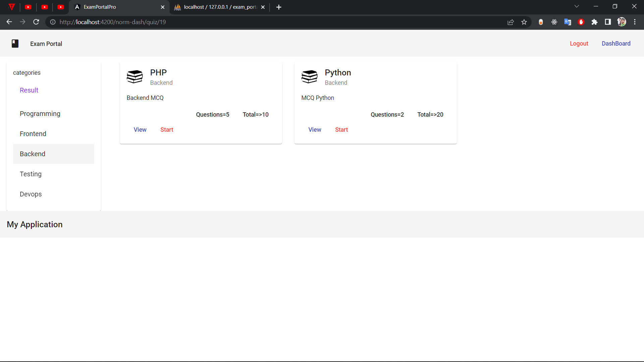Open the Google Translate extension
644x362 pixels.
568,22
